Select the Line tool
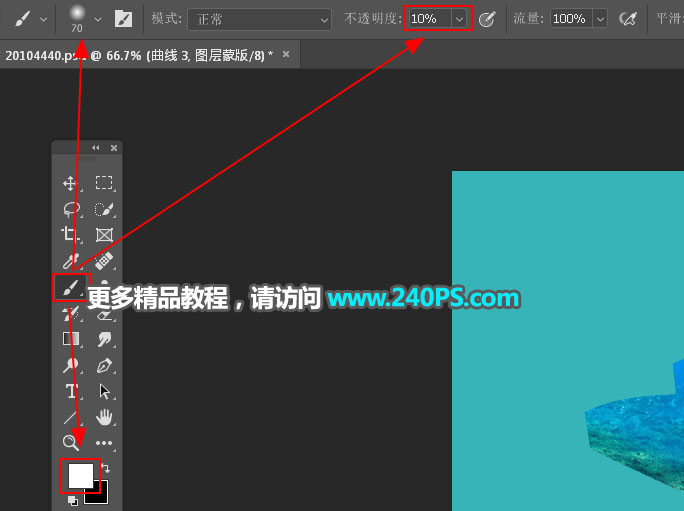Screen dimensions: 684x511 (70, 418)
